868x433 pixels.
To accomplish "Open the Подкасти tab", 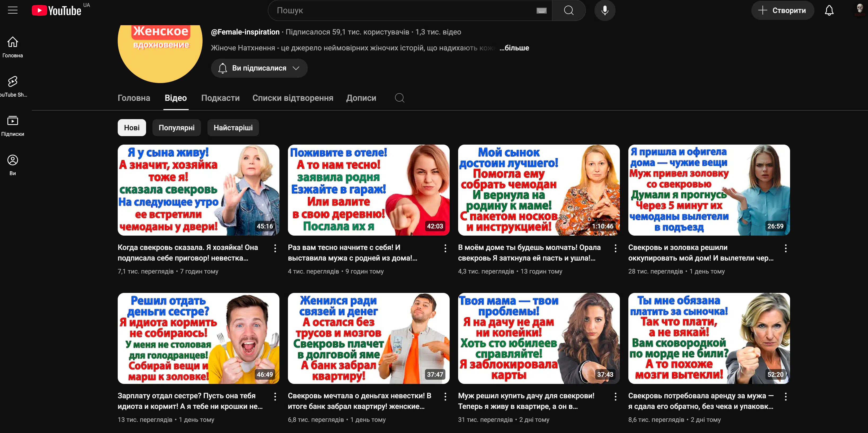I will [x=220, y=98].
